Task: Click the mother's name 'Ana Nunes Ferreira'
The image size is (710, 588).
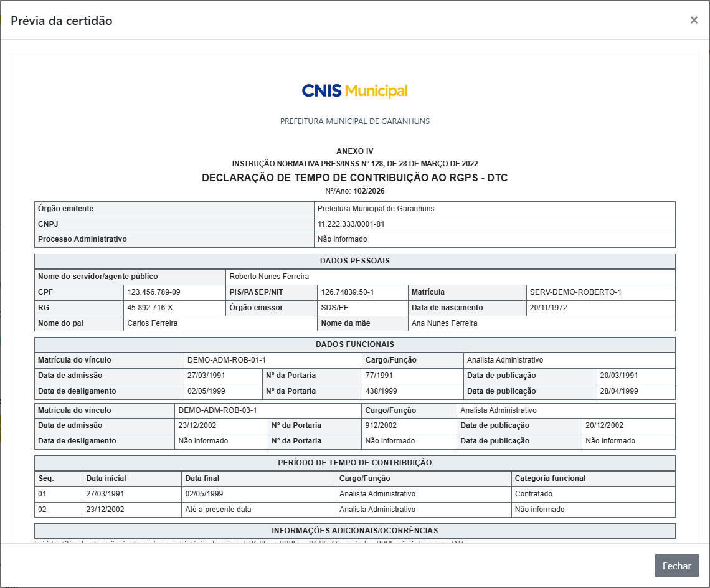Action: (444, 323)
